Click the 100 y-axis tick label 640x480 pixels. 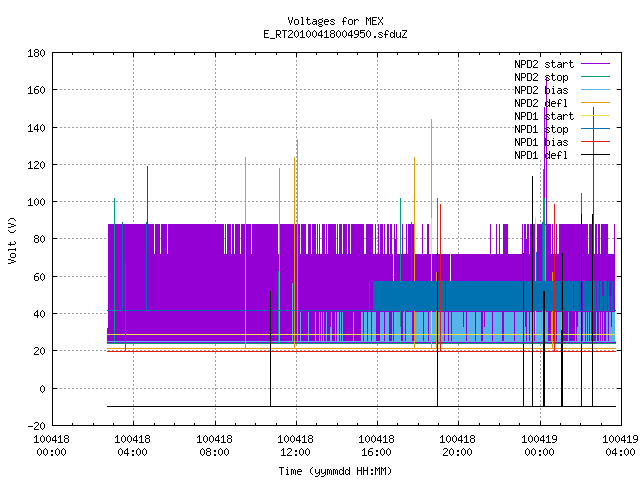36,202
